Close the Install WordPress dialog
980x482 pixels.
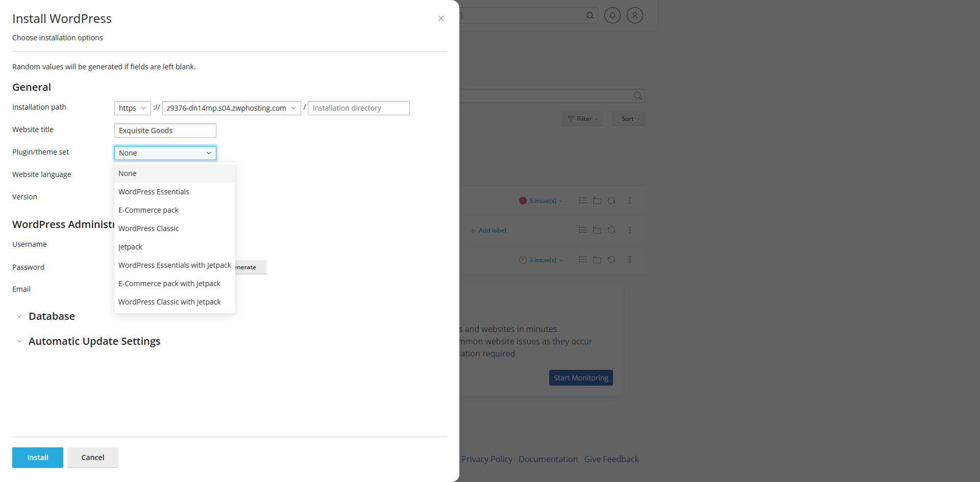point(441,18)
